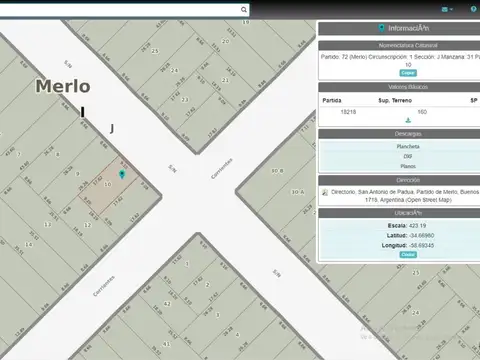Click parcel 1 in the lower block
Image resolution: width=480 pixels, height=360 pixels.
click(187, 264)
